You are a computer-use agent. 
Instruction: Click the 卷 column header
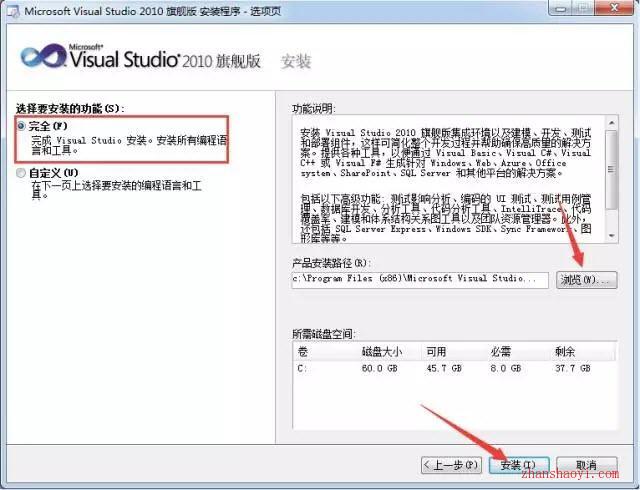(326, 352)
